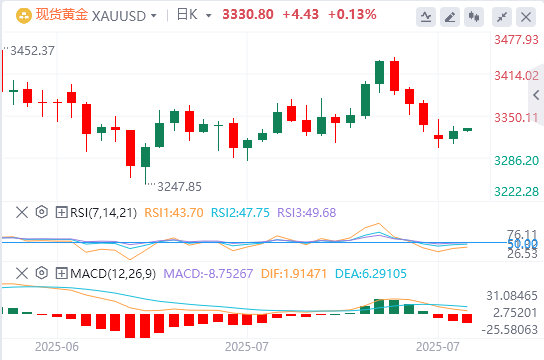
Task: Open the indicator chart icon in toolbar
Action: point(426,17)
